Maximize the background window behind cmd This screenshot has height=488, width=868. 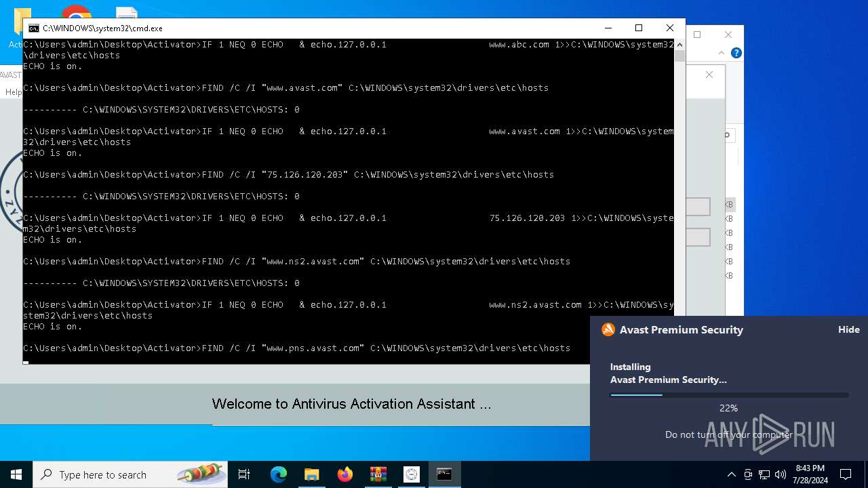(697, 35)
